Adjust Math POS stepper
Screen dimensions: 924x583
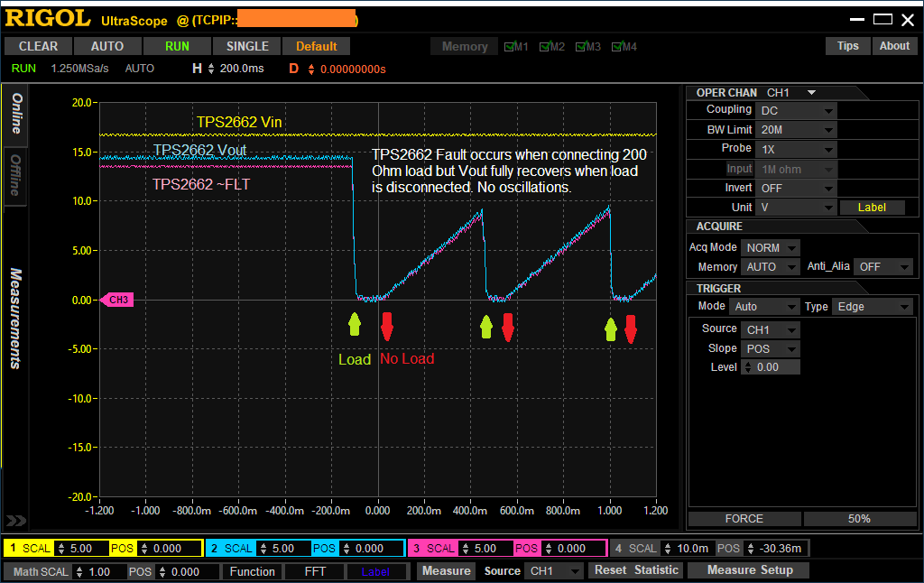pos(162,572)
